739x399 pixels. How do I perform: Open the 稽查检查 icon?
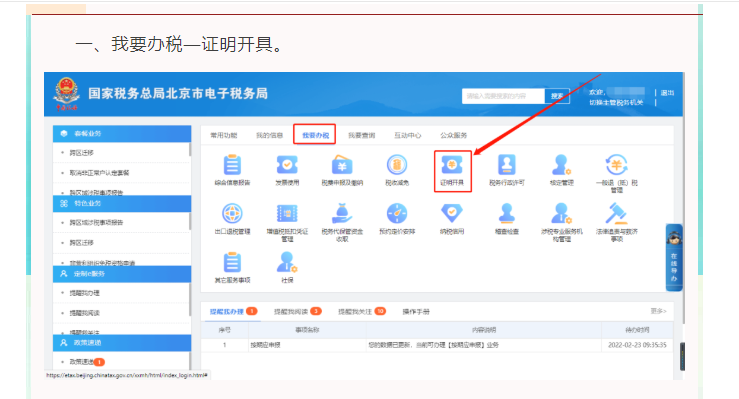(507, 214)
